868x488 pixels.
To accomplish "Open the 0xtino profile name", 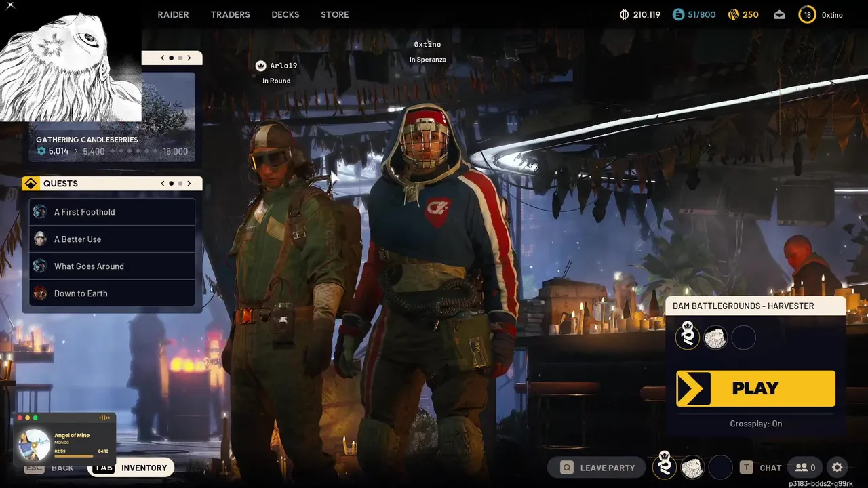I will point(832,15).
